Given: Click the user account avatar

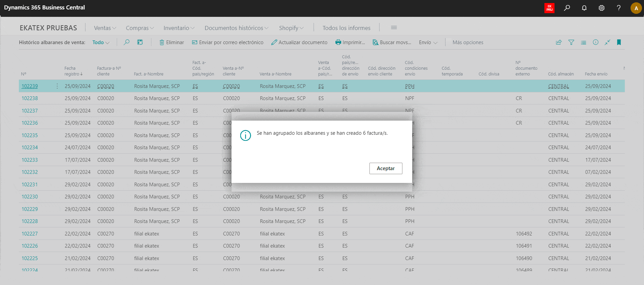Looking at the screenshot, I should pos(636,8).
